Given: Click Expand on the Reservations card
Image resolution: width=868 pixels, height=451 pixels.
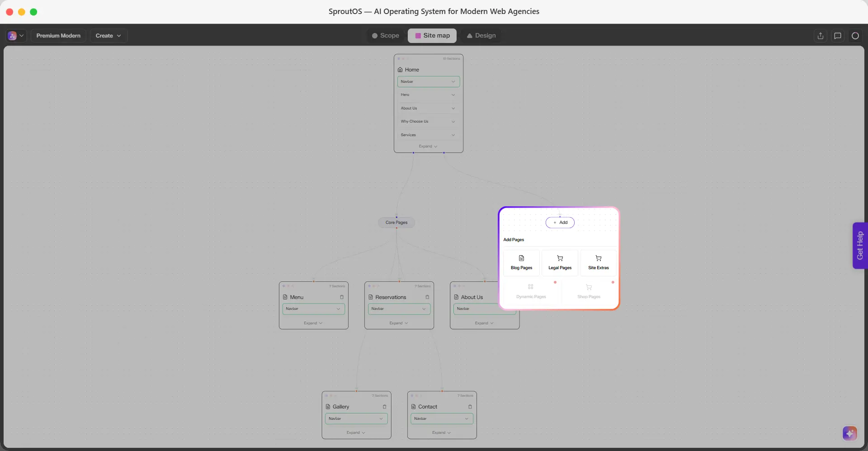Looking at the screenshot, I should tap(399, 323).
